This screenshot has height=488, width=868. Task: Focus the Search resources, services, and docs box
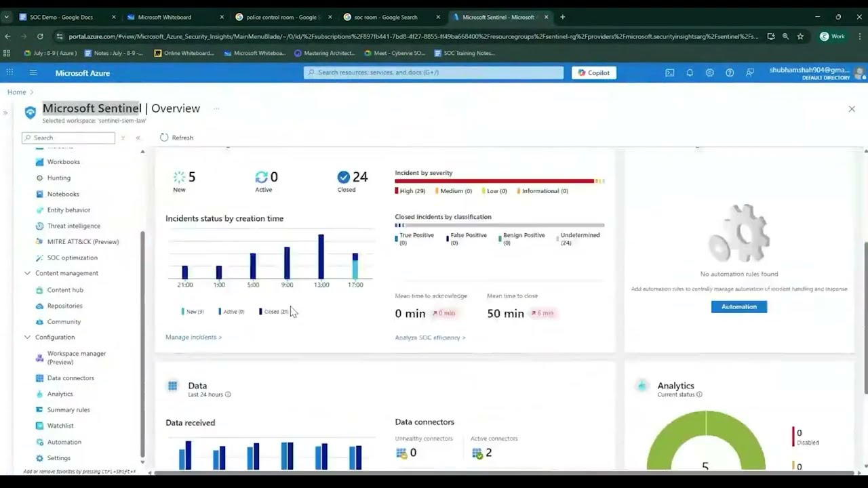coord(433,73)
